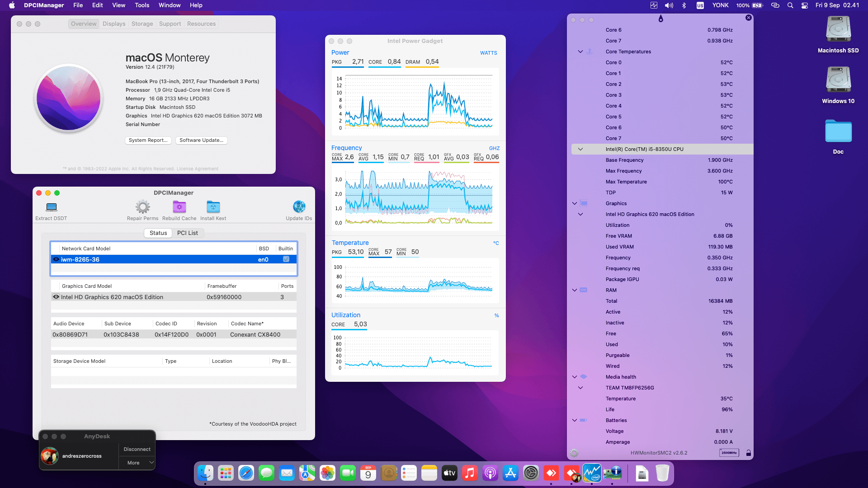The height and width of the screenshot is (488, 868).
Task: Open Podcasts in the Dock
Action: coord(490,473)
